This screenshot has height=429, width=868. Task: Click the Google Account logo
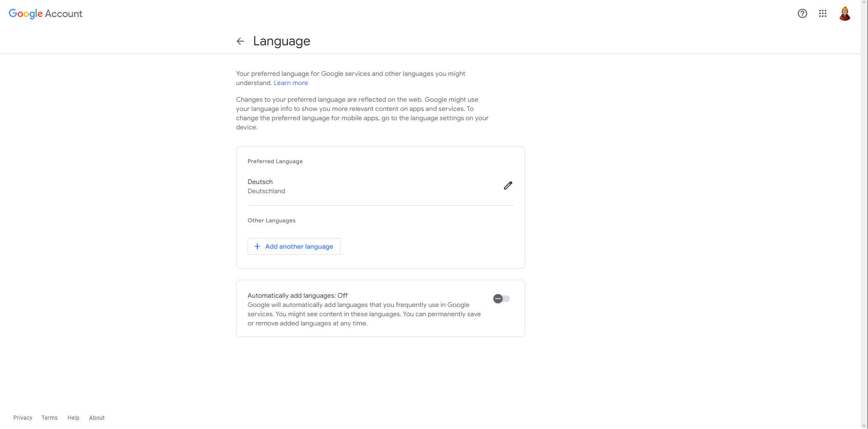click(x=45, y=14)
